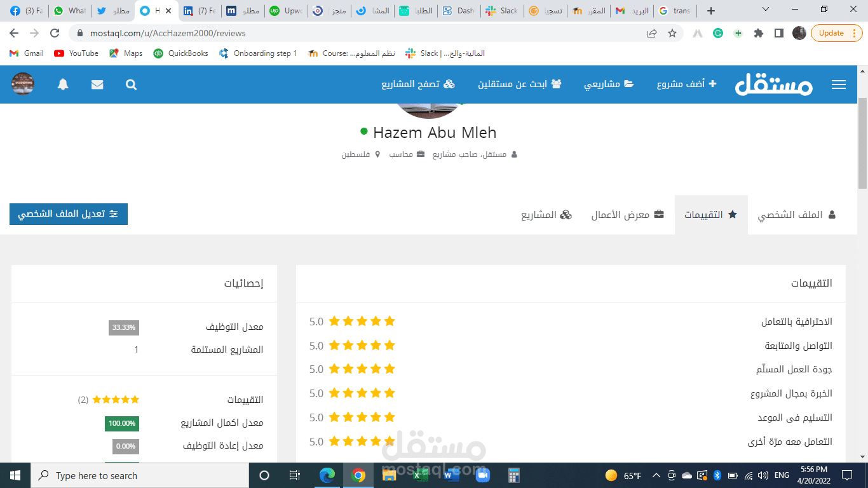The height and width of the screenshot is (488, 868).
Task: Click the Mostaql logo in header
Action: click(x=774, y=85)
